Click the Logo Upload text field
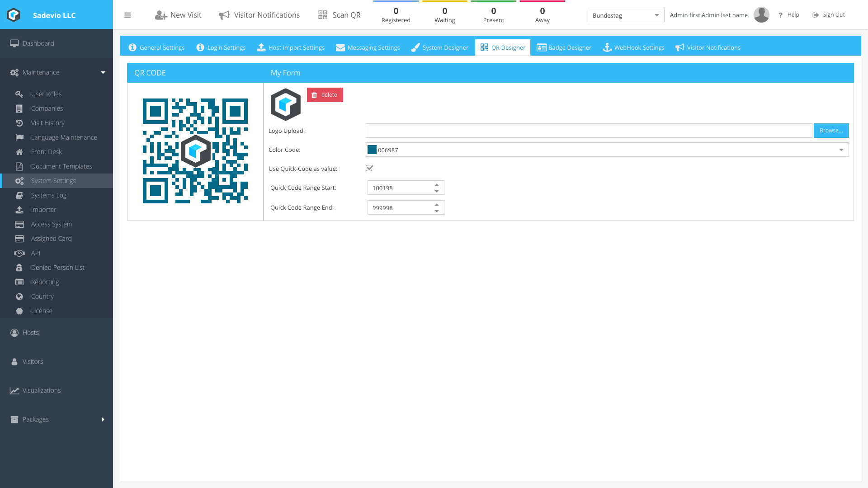This screenshot has width=868, height=488. [x=589, y=131]
